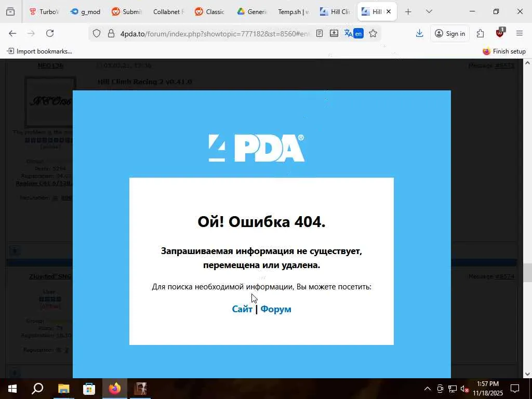
Task: Click Import bookmarks in bookmarks toolbar
Action: pyautogui.click(x=39, y=51)
